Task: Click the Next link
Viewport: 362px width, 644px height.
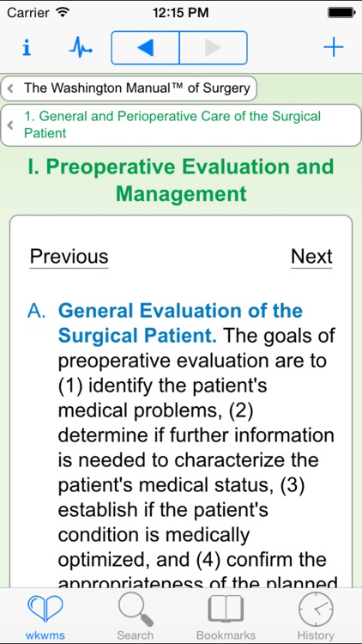Action: pos(311,257)
